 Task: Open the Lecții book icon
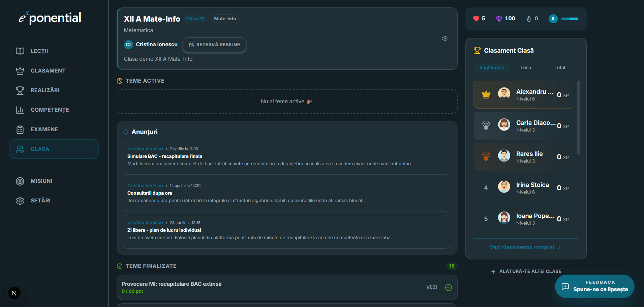pos(20,51)
